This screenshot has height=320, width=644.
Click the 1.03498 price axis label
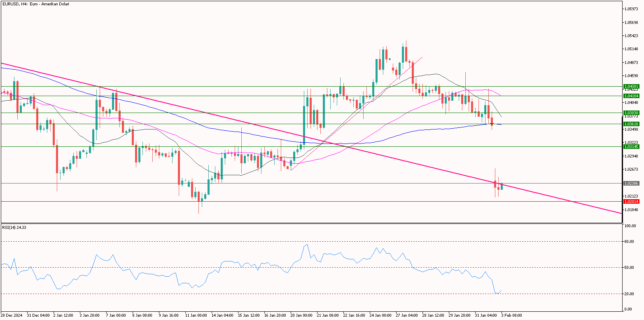631,129
